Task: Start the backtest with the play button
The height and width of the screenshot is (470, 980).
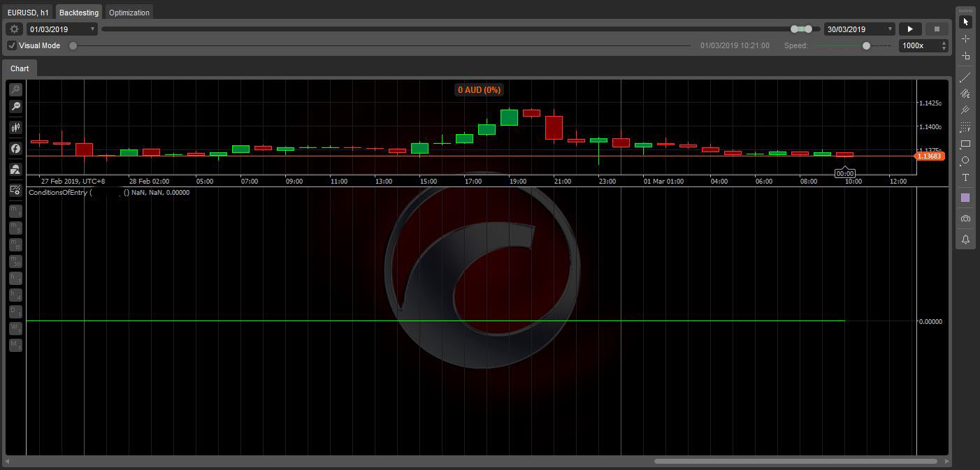Action: (x=909, y=29)
